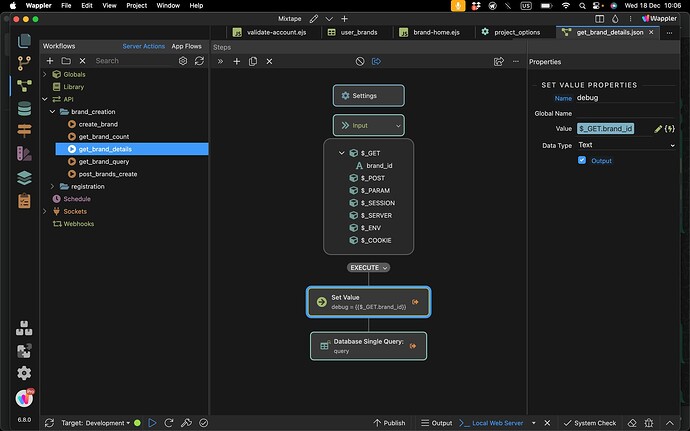
Task: Click the refresh icon next to Workflows search
Action: tap(199, 61)
